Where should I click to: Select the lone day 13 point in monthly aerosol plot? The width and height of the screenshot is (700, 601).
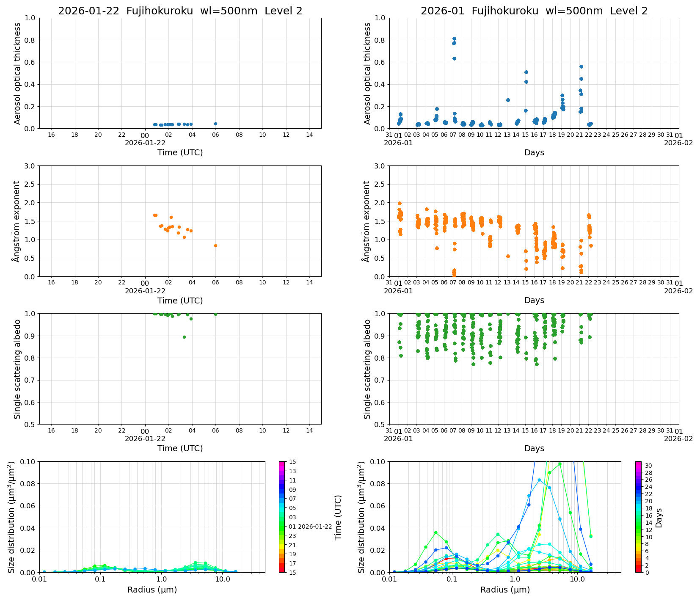(508, 100)
